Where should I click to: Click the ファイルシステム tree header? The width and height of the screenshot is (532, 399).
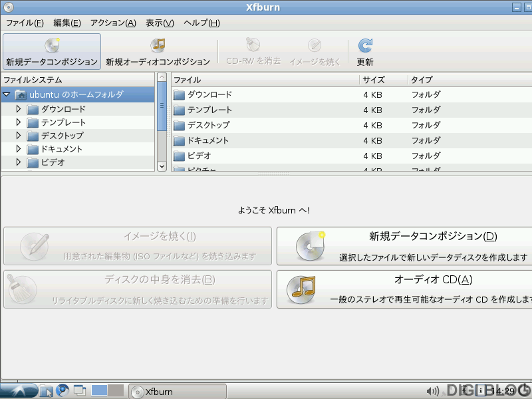(x=78, y=80)
